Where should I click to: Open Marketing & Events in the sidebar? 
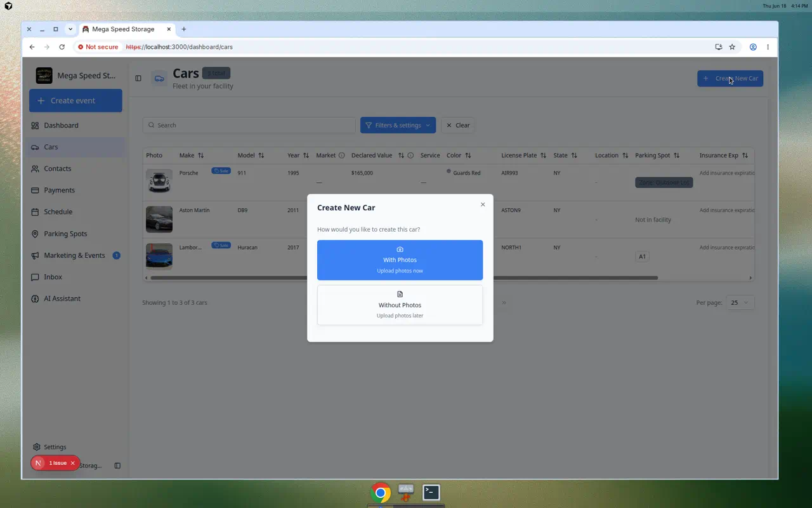click(75, 255)
